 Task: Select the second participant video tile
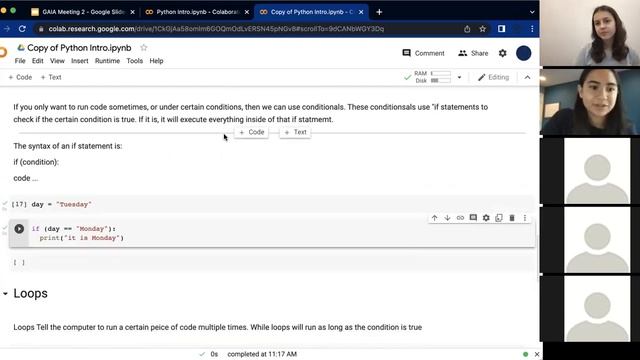tap(590, 102)
